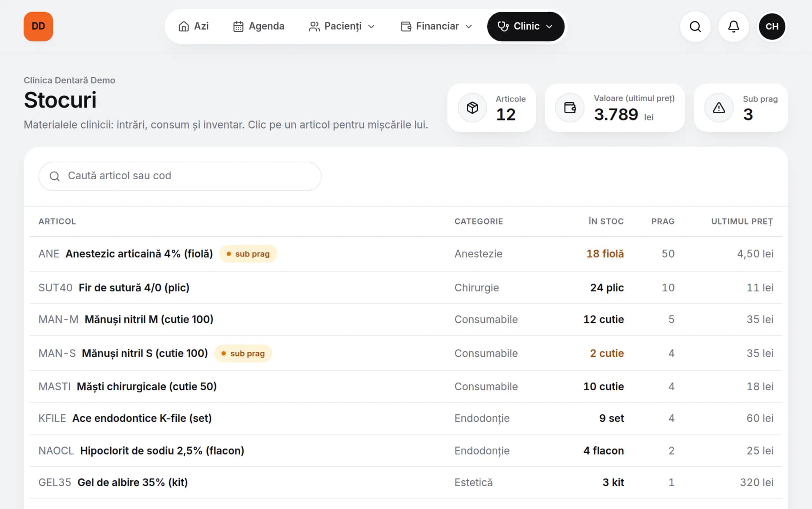The image size is (812, 509).
Task: Click the Clinica Dentară Demo label
Action: [69, 80]
